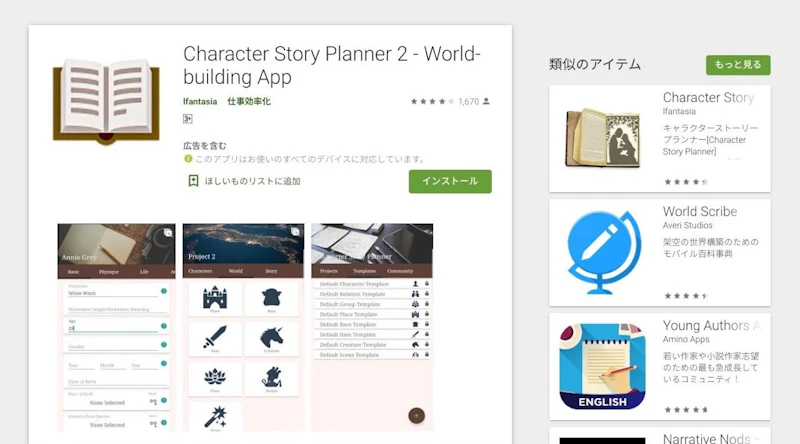
Task: Click the World Scribe globe icon
Action: 603,253
